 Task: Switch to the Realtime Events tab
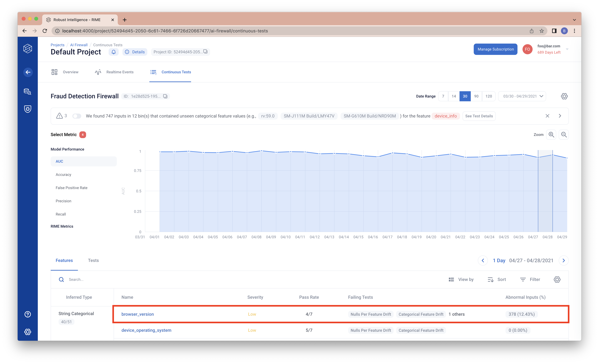[114, 72]
